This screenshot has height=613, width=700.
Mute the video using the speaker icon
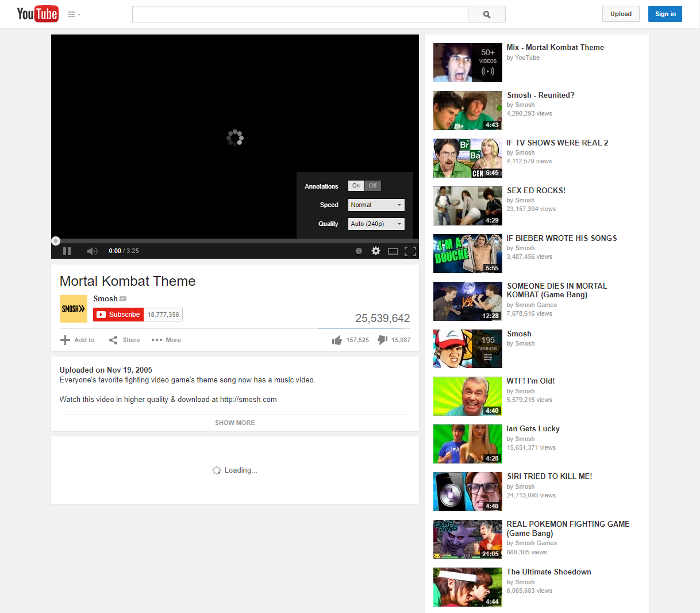(92, 251)
